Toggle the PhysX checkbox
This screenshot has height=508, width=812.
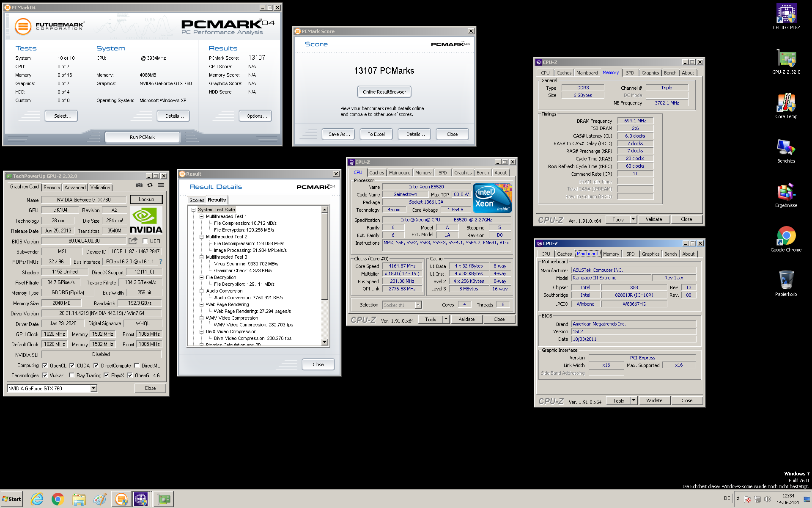tap(106, 375)
